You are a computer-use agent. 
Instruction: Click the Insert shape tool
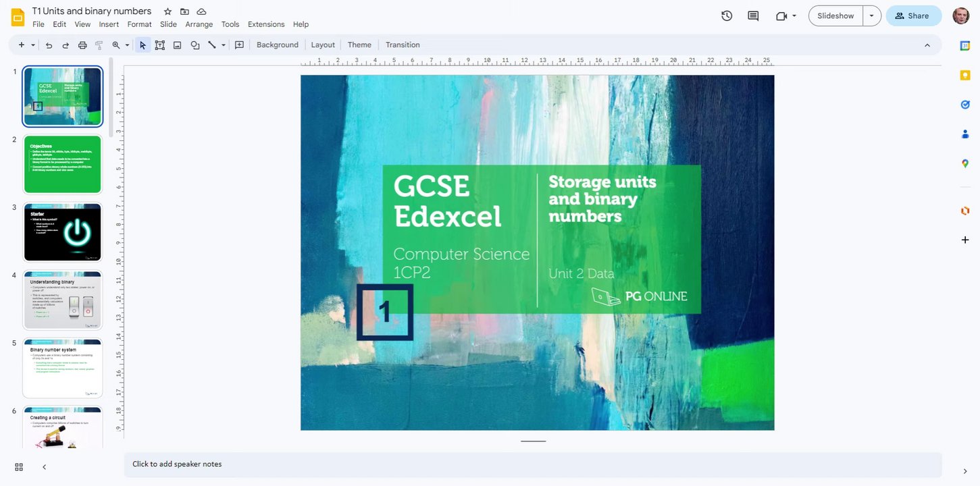coord(195,45)
